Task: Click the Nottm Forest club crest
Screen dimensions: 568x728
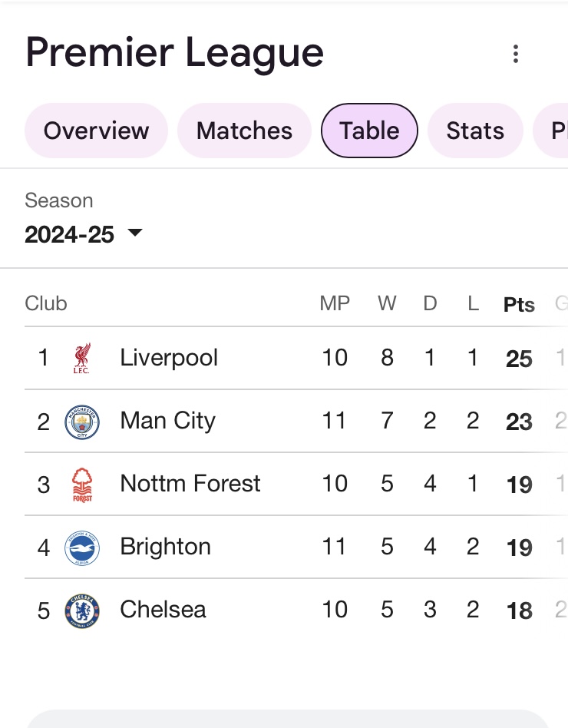Action: (82, 485)
